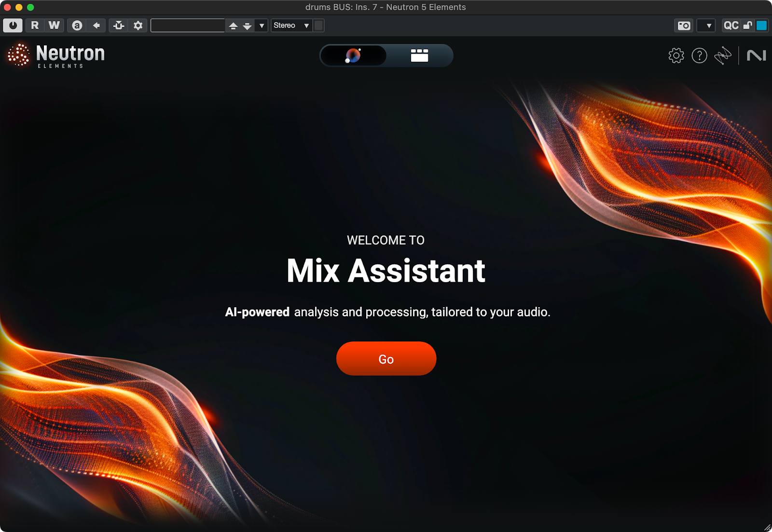Enable Read automation (R) button
This screenshot has width=772, height=532.
(35, 26)
